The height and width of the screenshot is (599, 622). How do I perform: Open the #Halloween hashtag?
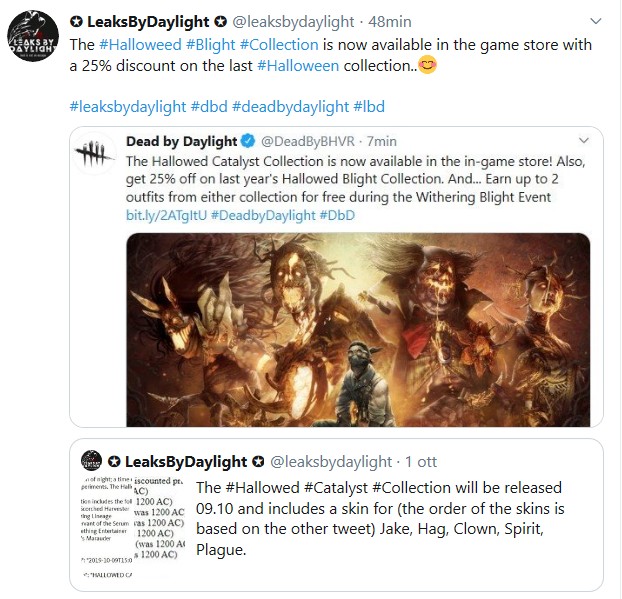tap(298, 65)
